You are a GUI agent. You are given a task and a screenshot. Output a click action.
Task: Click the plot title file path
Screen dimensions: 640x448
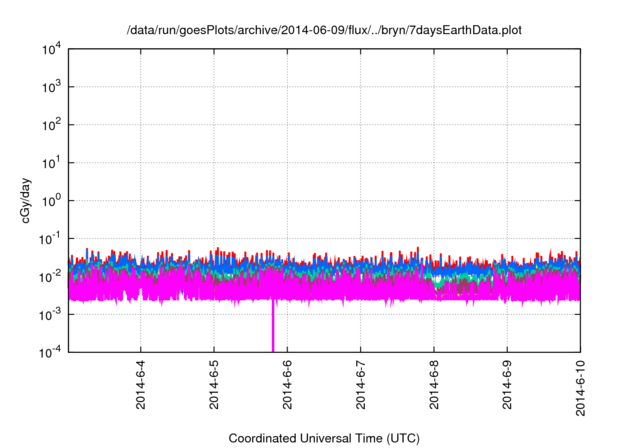[x=324, y=30]
